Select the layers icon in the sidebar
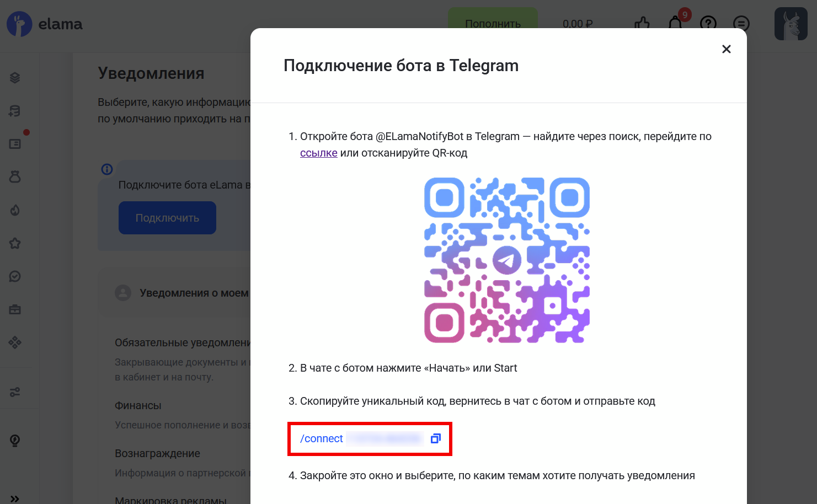Screen dimensions: 817x504 point(15,77)
